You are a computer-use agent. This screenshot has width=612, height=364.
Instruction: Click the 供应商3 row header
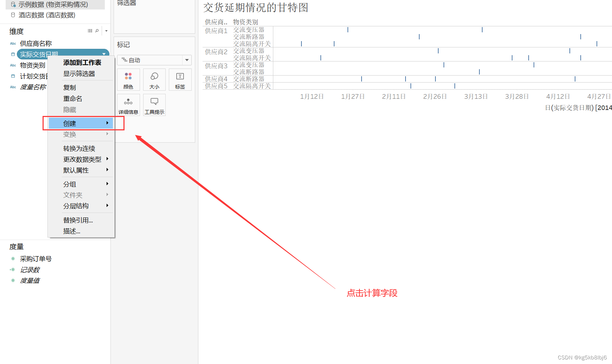tap(216, 66)
